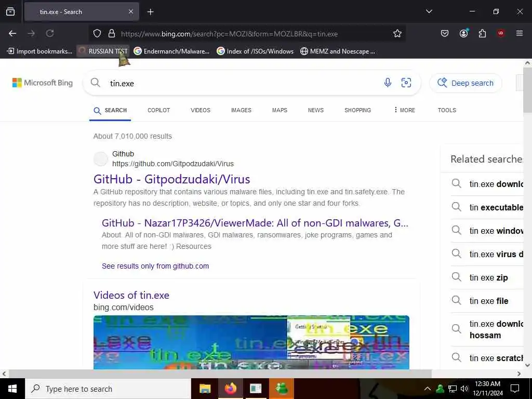Open the Pocket save icon
This screenshot has width=532, height=399.
tap(445, 33)
